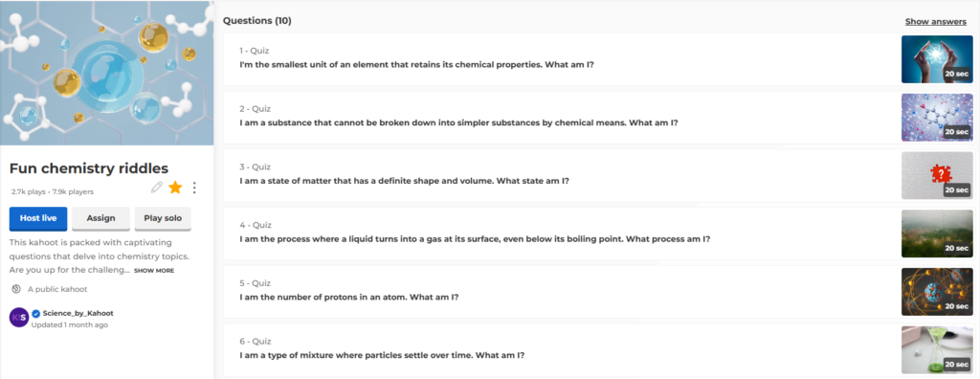Click question 3 puzzle piece thumbnail
980x379 pixels.
click(937, 176)
